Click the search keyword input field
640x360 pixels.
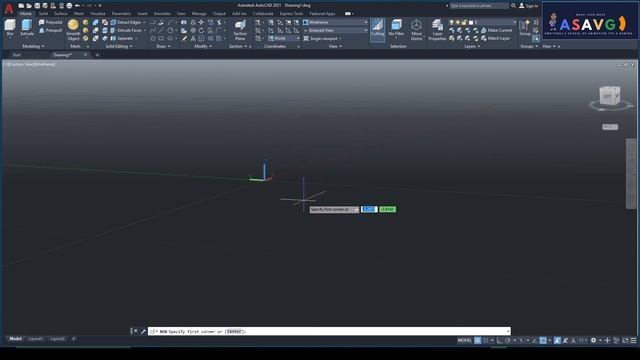pos(479,6)
